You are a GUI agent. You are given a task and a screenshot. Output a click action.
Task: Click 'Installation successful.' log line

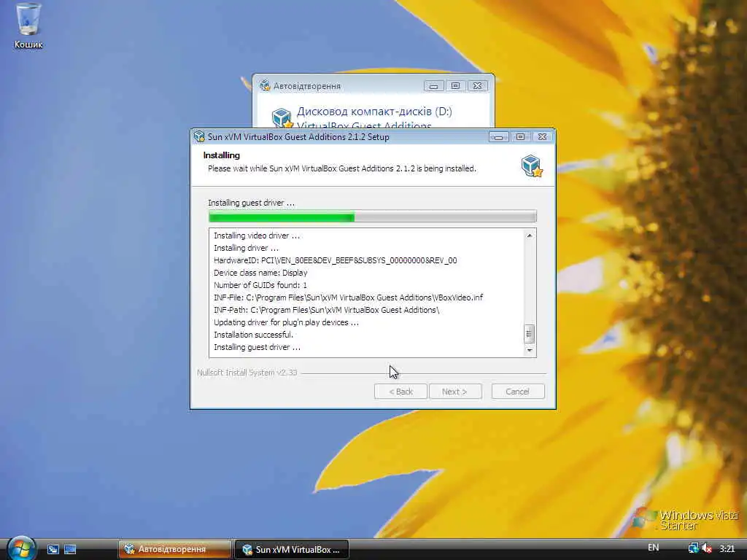[x=253, y=335]
